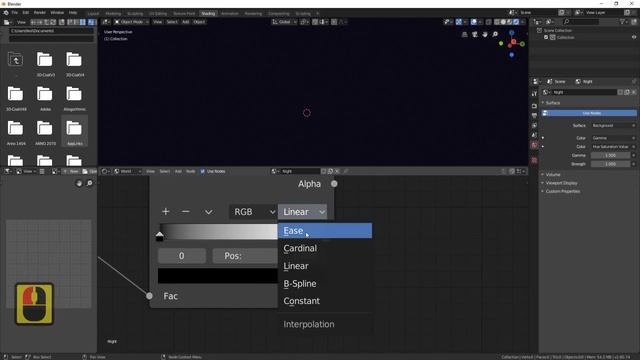
Task: Toggle Use Nodes checkbox in node editor header
Action: tap(203, 171)
